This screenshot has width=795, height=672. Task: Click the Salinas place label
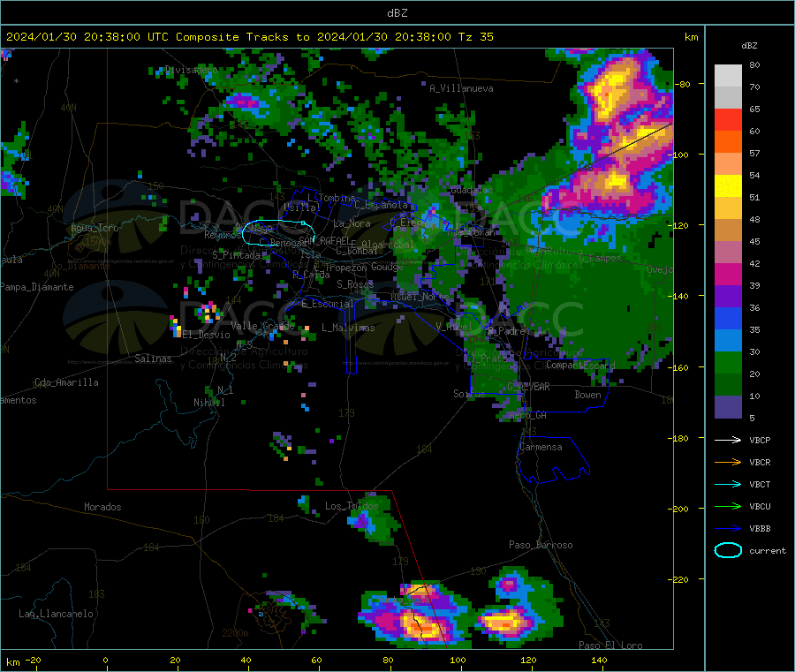153,359
